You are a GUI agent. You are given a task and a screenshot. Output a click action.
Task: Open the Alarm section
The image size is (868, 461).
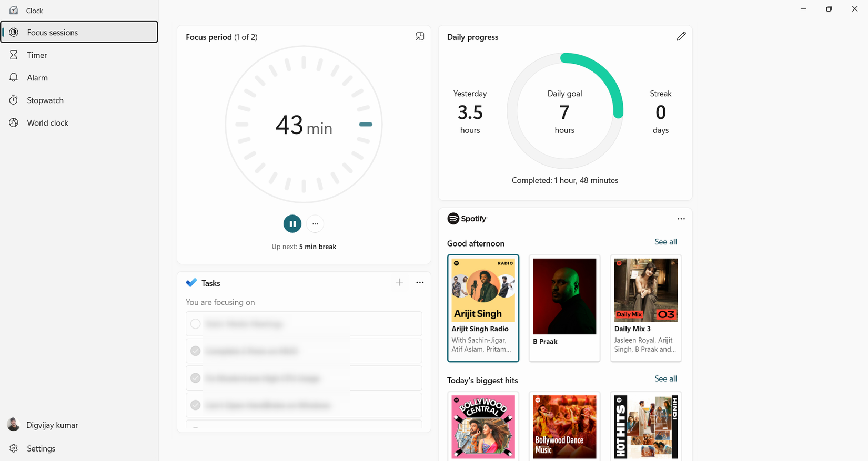79,77
